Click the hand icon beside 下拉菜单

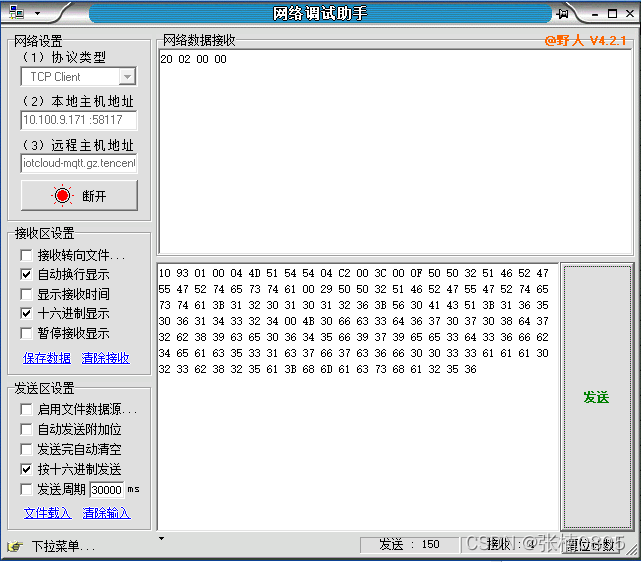click(14, 546)
